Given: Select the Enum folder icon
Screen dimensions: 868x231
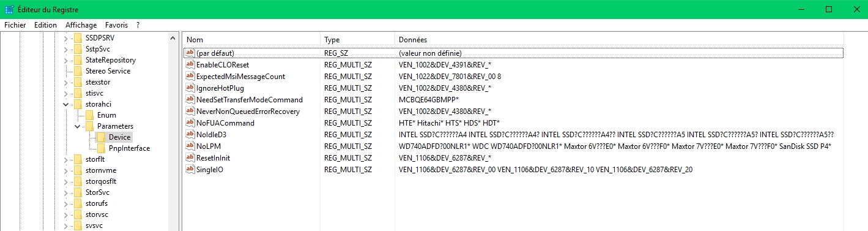Looking at the screenshot, I should coord(89,115).
